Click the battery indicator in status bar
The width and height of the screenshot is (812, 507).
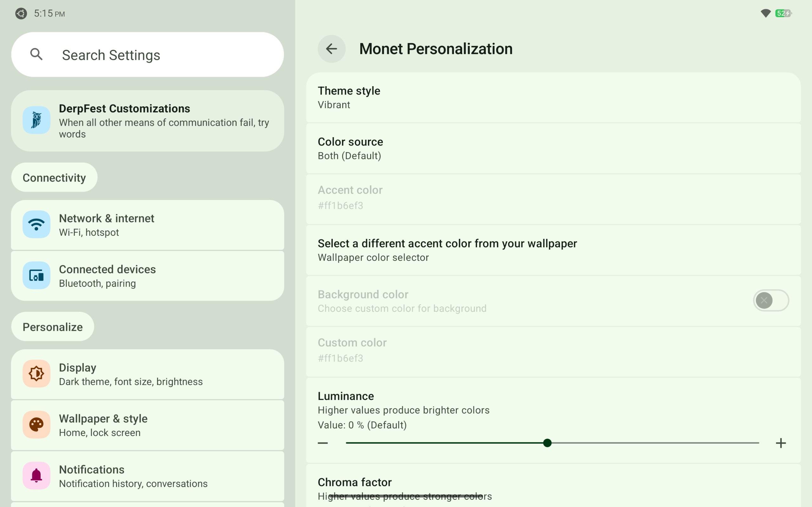pos(783,13)
